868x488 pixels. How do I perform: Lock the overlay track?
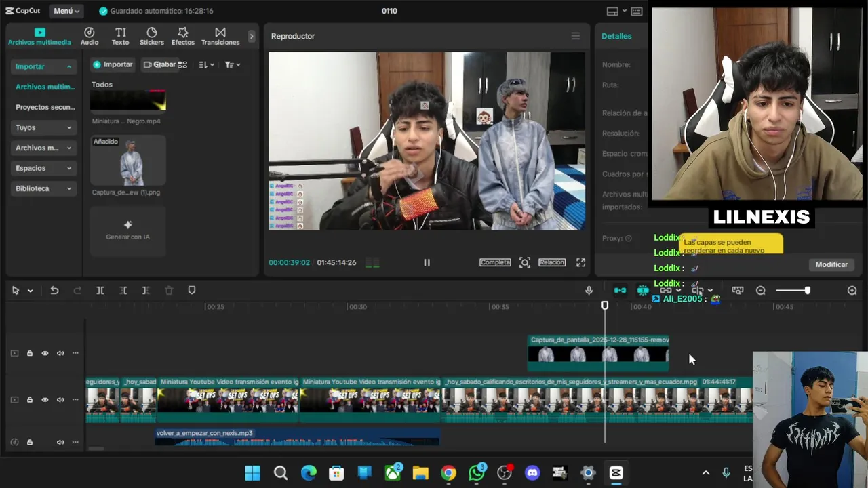point(30,353)
